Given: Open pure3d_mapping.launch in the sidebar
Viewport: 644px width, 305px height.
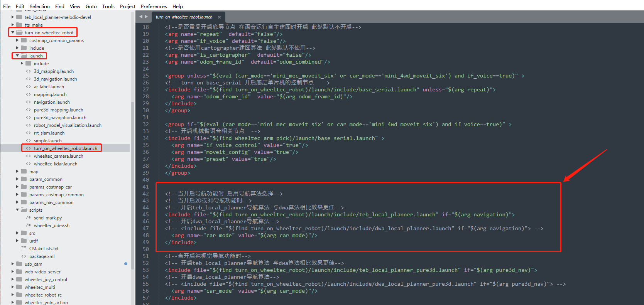Looking at the screenshot, I should coord(59,110).
